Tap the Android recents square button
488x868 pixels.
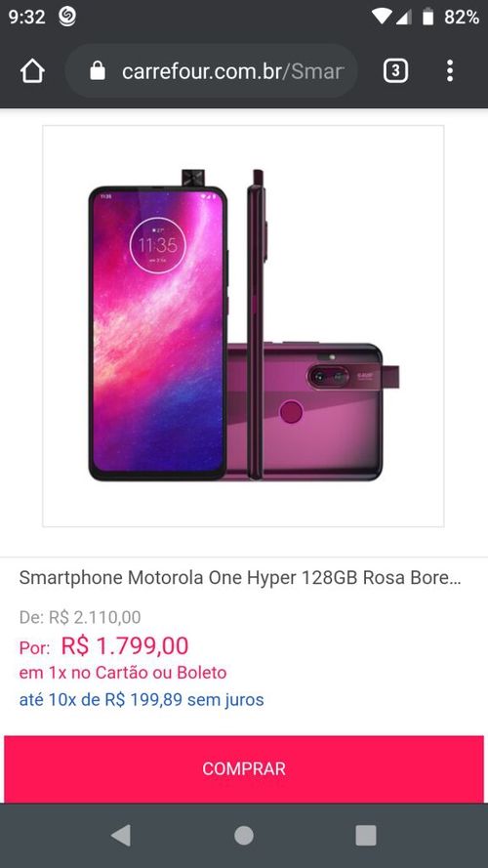366,836
